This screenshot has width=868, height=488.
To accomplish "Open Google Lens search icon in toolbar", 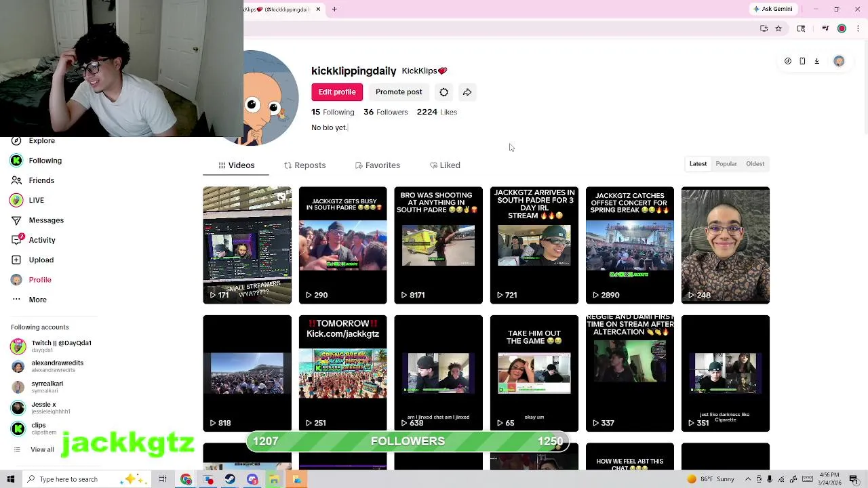I will [801, 28].
